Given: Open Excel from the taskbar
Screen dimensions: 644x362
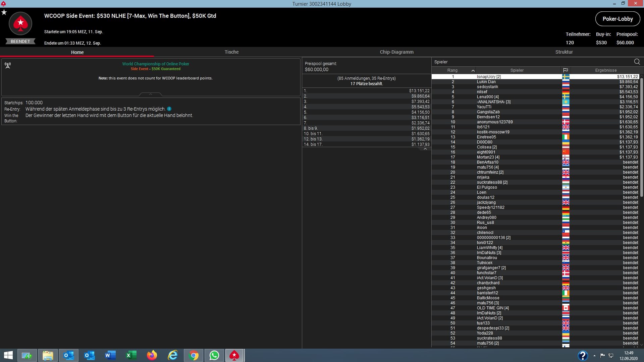Looking at the screenshot, I should pyautogui.click(x=131, y=355).
